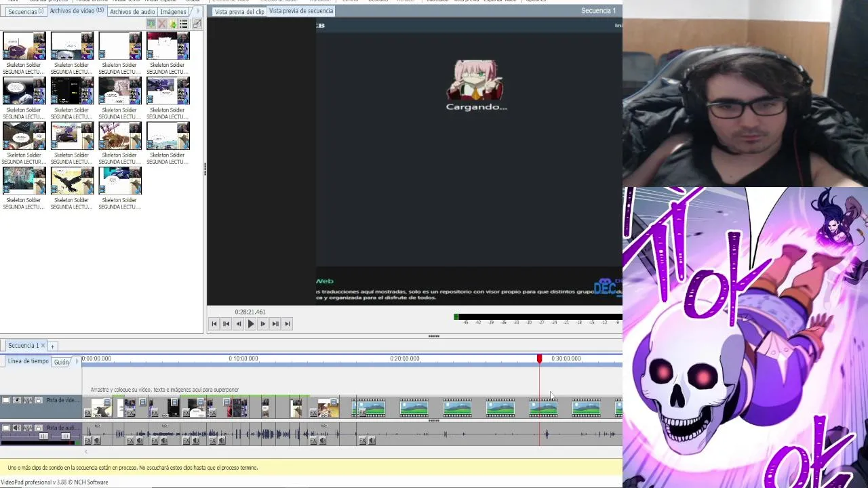Click the red X delete icon in bin toolbar
This screenshot has width=868, height=488.
click(x=161, y=24)
